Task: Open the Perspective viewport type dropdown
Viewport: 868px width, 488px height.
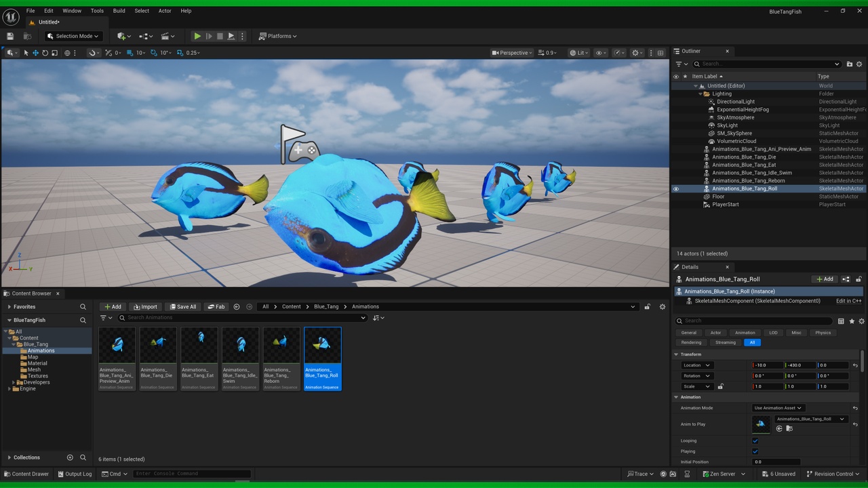Action: [x=512, y=53]
